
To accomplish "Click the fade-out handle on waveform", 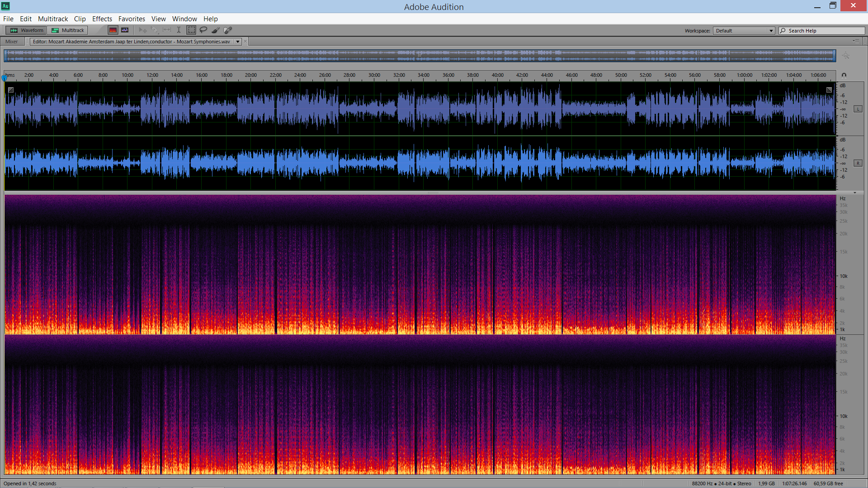I will pos(829,90).
